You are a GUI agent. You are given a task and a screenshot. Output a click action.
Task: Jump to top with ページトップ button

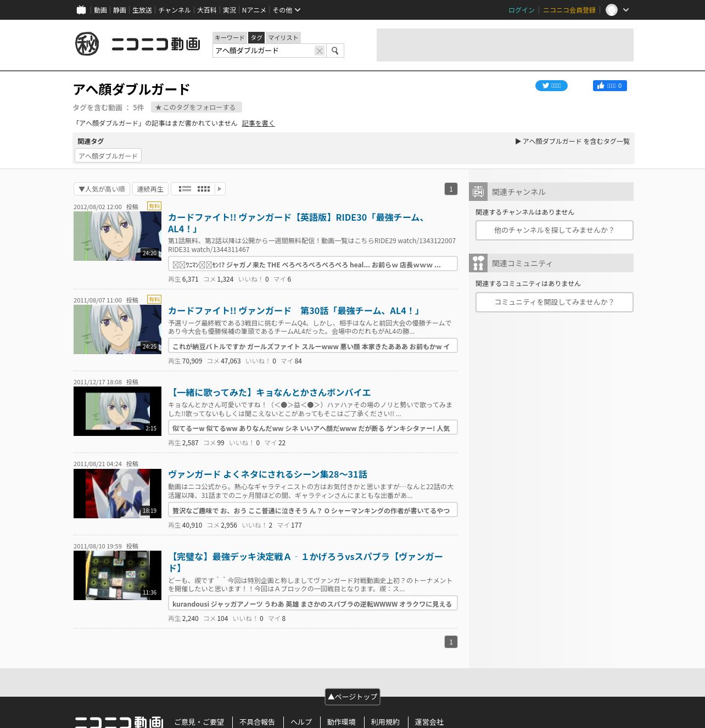coord(352,697)
